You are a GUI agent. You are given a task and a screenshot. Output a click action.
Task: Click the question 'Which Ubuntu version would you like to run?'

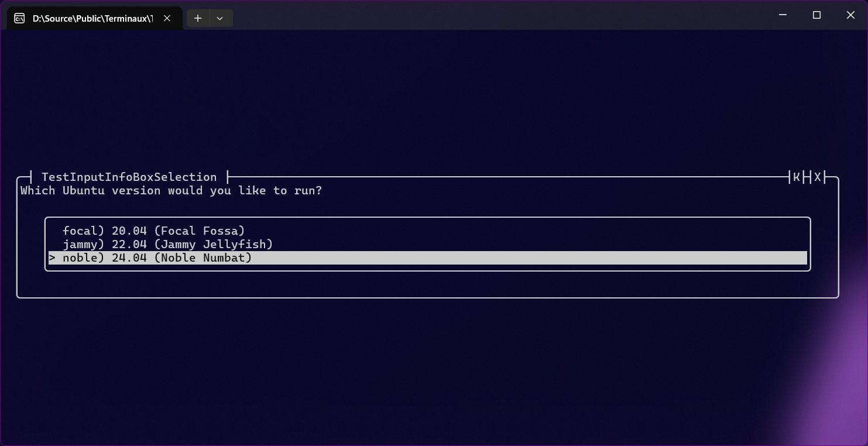tap(171, 190)
